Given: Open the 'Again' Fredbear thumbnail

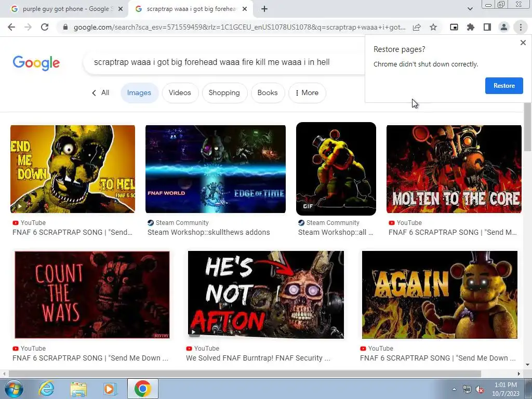Looking at the screenshot, I should coord(440,295).
